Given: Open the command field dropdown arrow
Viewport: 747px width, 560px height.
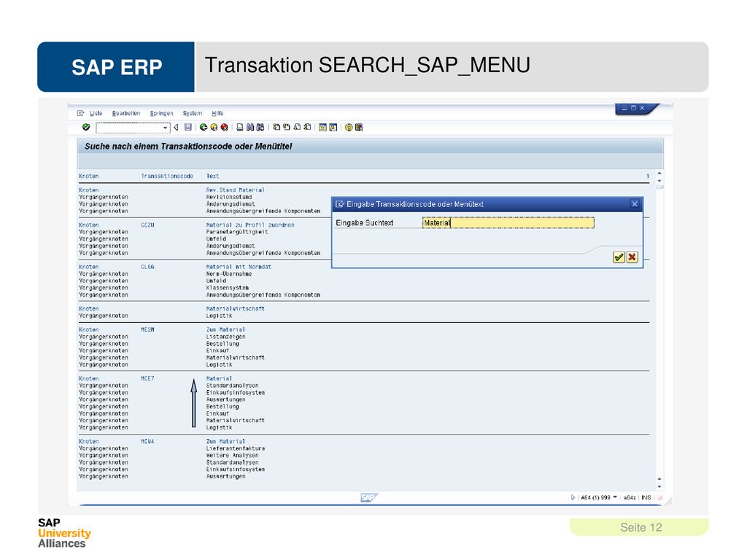Looking at the screenshot, I should [166, 128].
